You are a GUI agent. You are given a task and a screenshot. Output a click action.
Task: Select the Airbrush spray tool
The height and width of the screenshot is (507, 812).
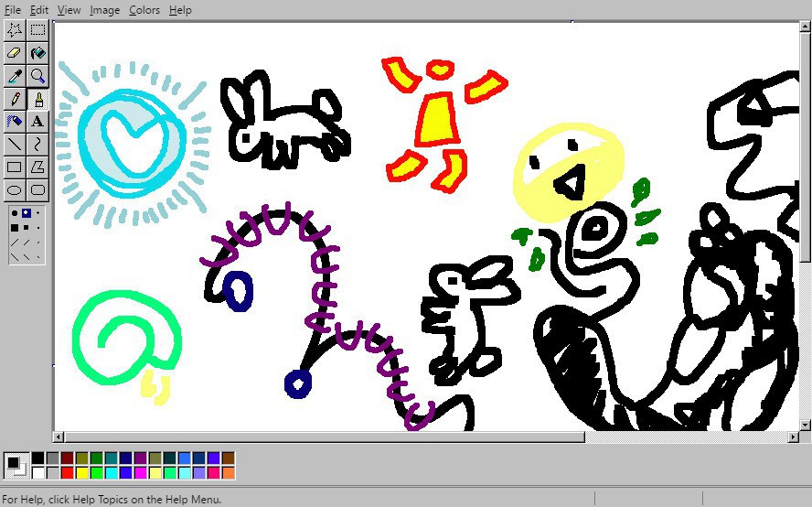point(15,122)
